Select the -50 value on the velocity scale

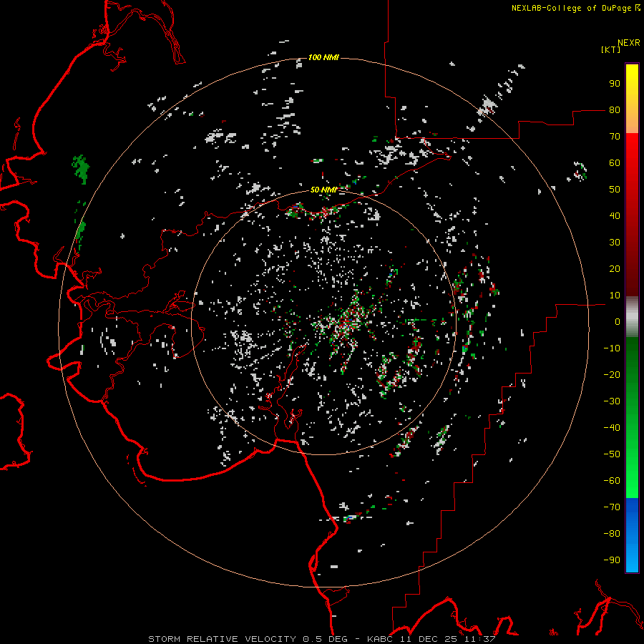pos(612,454)
